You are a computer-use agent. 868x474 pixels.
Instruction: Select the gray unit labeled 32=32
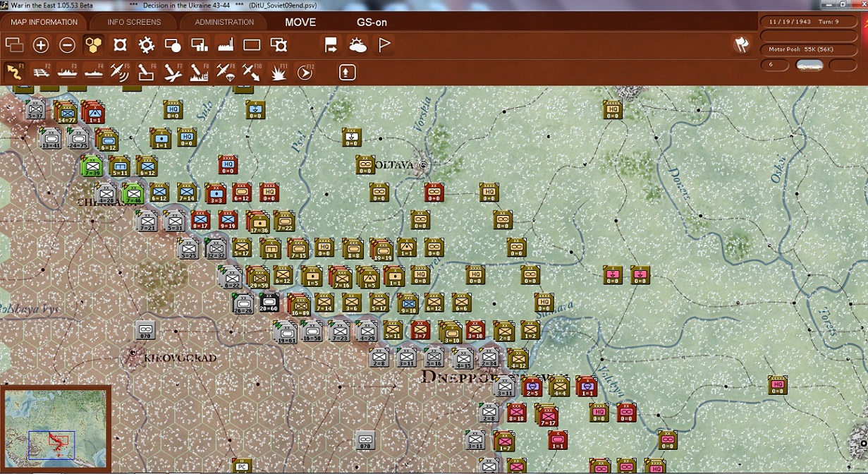216,248
